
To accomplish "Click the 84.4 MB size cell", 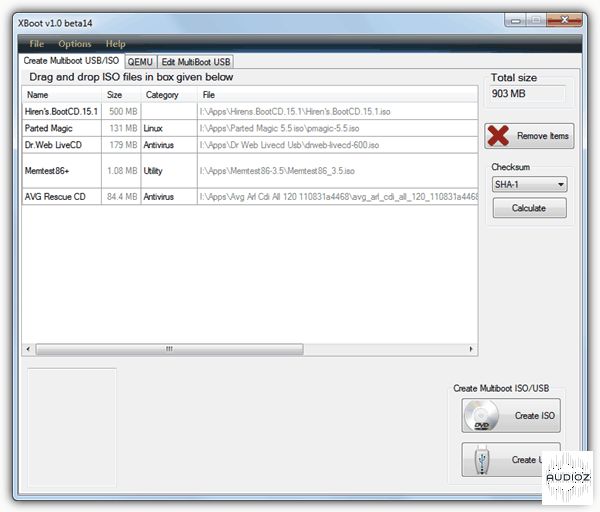I will click(x=122, y=197).
